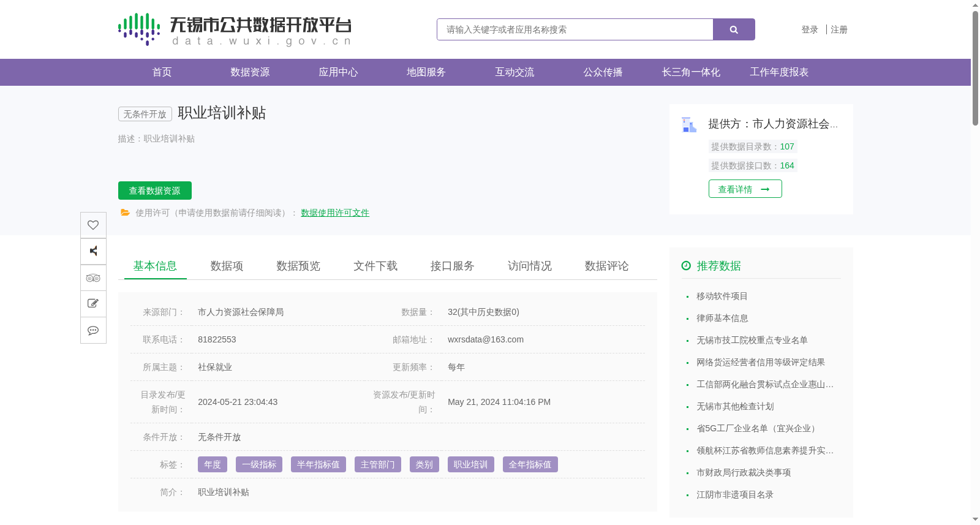Click the Wuxi data platform logo

[x=235, y=29]
